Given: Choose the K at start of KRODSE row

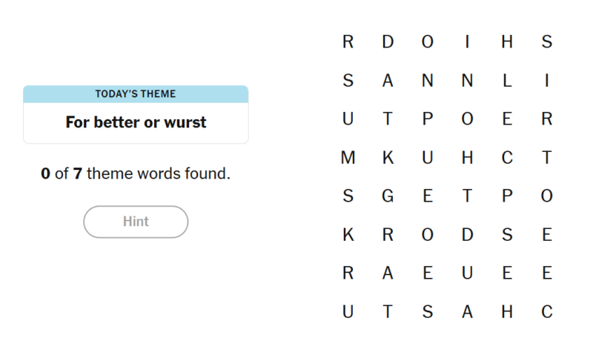Looking at the screenshot, I should click(348, 234).
